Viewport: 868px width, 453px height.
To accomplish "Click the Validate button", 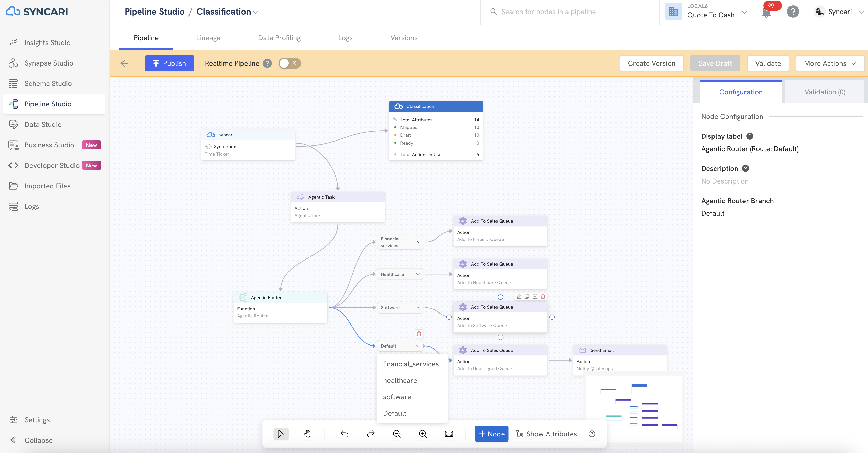I will [768, 63].
